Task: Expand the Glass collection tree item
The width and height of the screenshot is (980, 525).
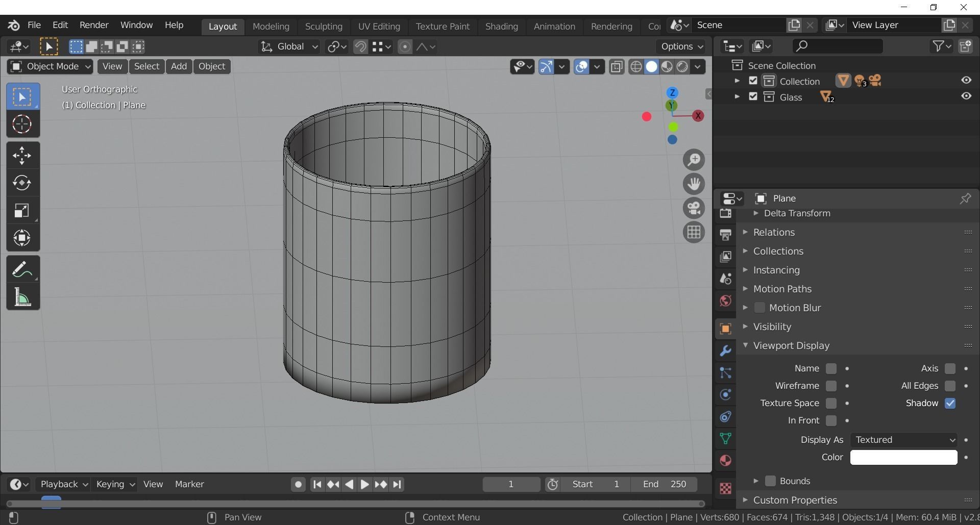Action: pyautogui.click(x=737, y=97)
